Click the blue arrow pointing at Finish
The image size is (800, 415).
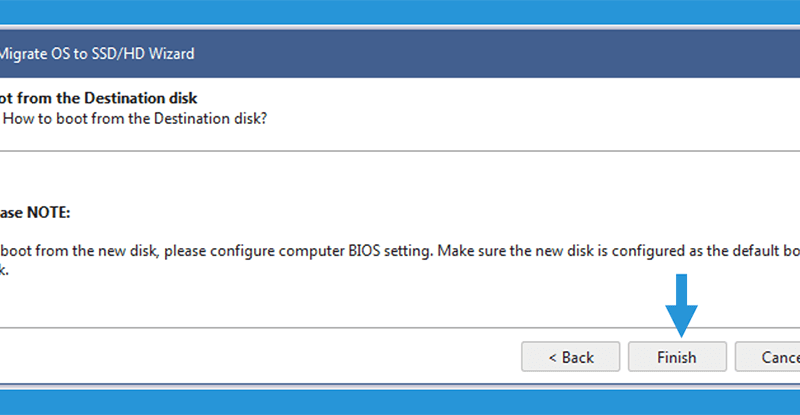(681, 305)
